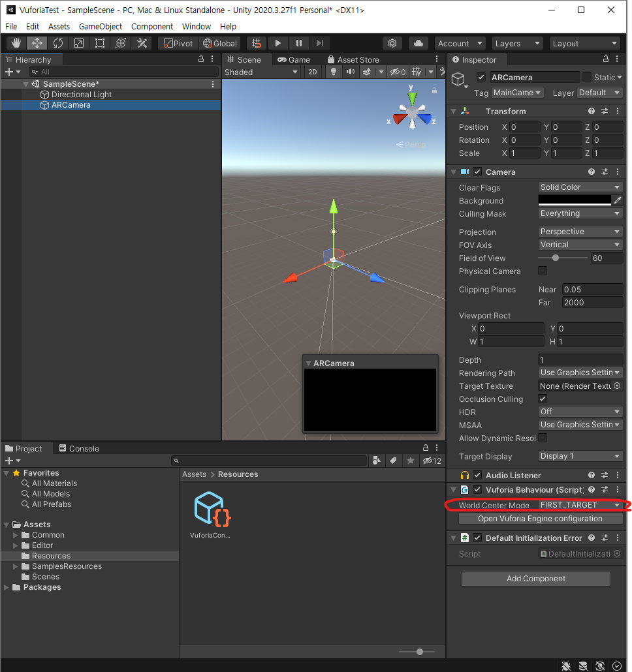Search project by label icon
Viewport: 632px width, 672px height.
pyautogui.click(x=393, y=461)
